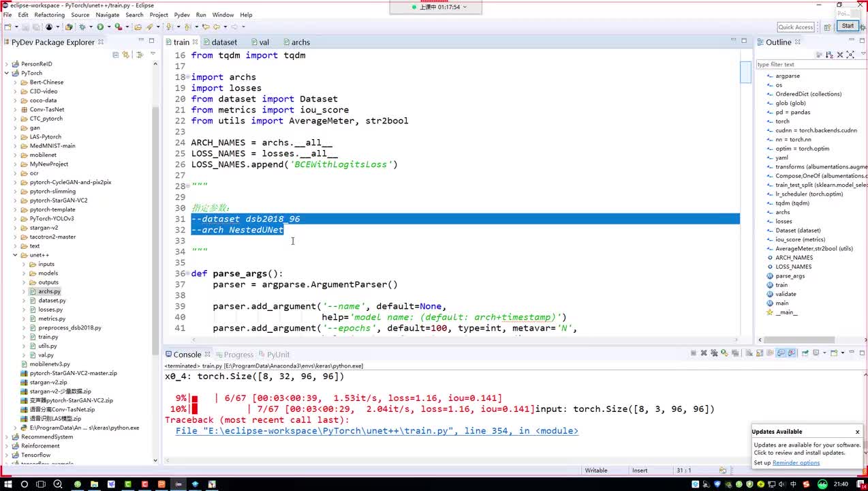Switch to the archs editor tab
This screenshot has width=868, height=491.
click(300, 42)
